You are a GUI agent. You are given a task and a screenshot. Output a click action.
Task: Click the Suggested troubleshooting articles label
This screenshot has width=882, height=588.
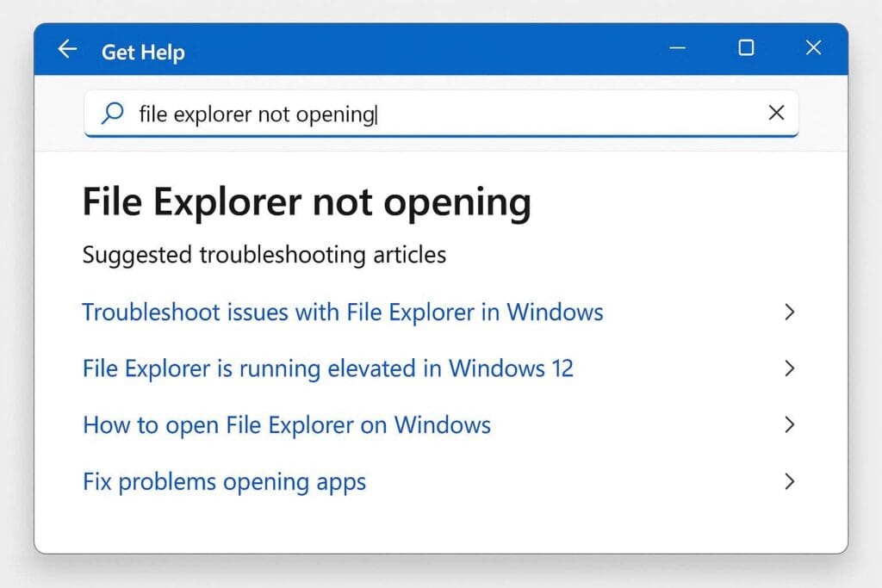(x=264, y=255)
